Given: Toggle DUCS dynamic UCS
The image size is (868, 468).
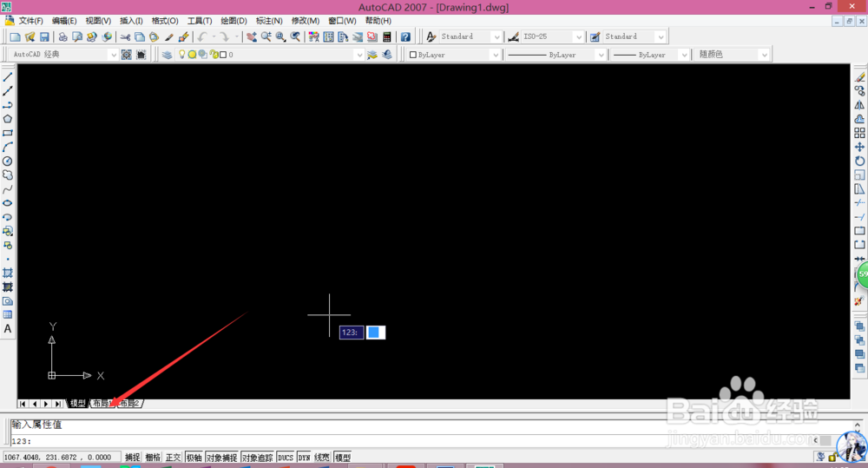Looking at the screenshot, I should point(285,458).
